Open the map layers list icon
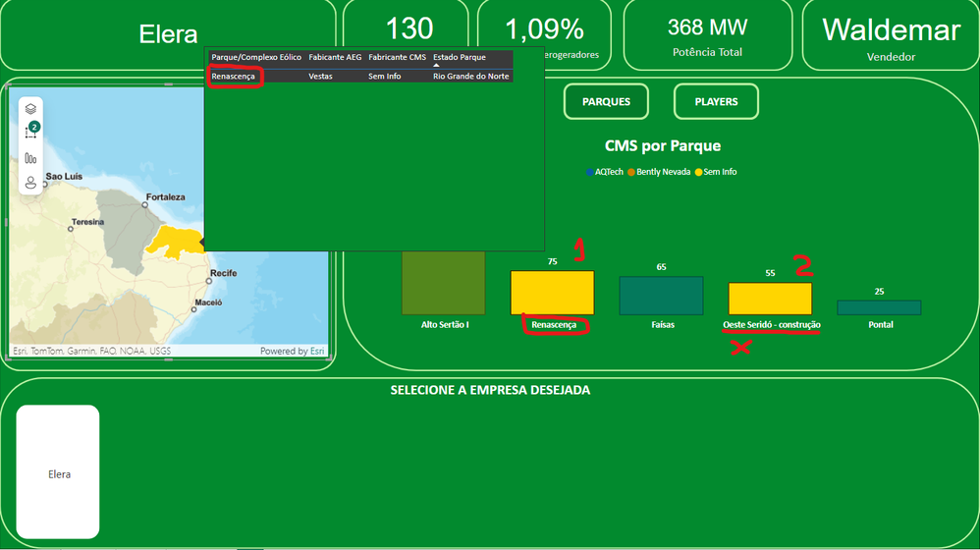The height and width of the screenshot is (550, 980). click(30, 109)
